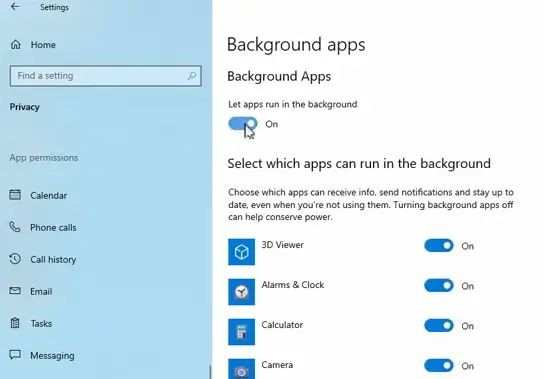This screenshot has width=544, height=379.
Task: Click the back arrow in Settings
Action: [x=15, y=7]
